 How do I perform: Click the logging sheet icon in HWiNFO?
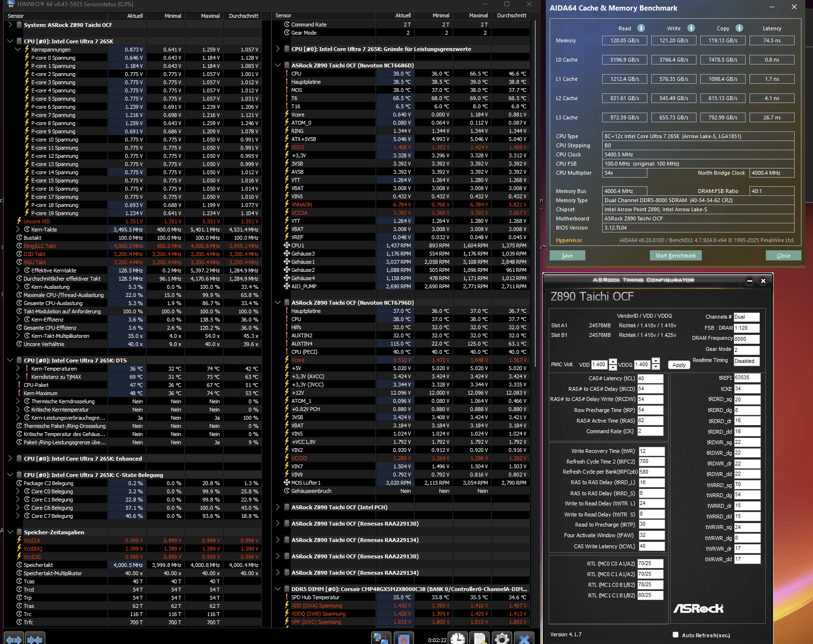[480, 639]
